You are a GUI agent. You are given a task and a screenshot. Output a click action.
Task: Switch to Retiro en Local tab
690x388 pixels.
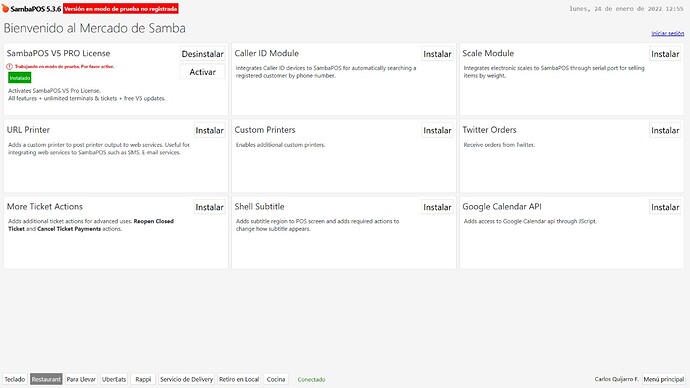click(x=239, y=379)
